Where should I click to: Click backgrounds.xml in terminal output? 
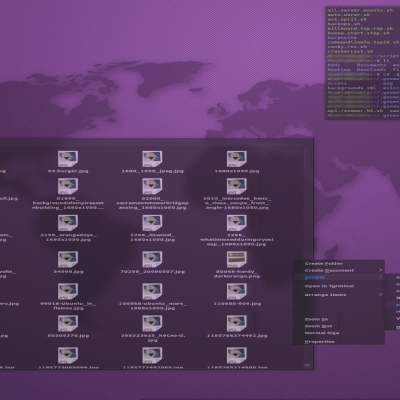pyautogui.click(x=351, y=88)
